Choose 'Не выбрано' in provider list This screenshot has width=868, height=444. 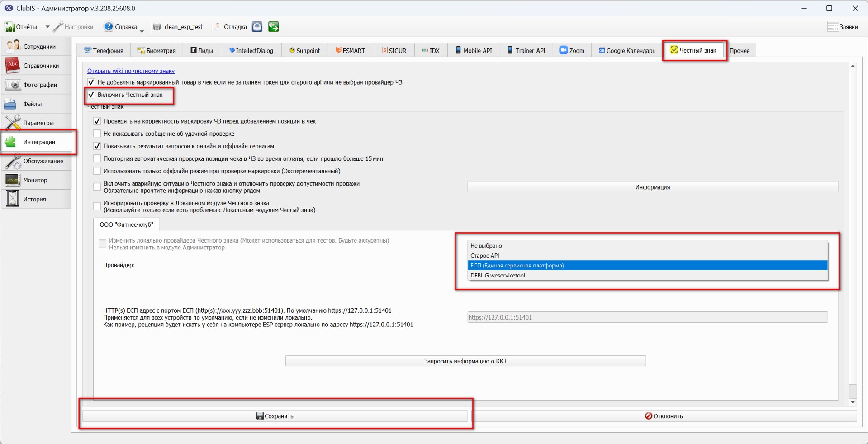[648, 246]
